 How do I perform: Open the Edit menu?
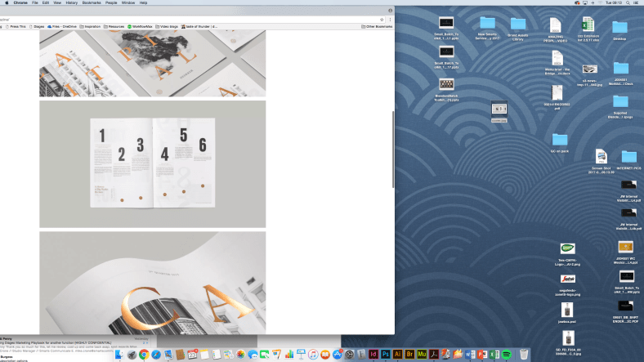pos(46,2)
